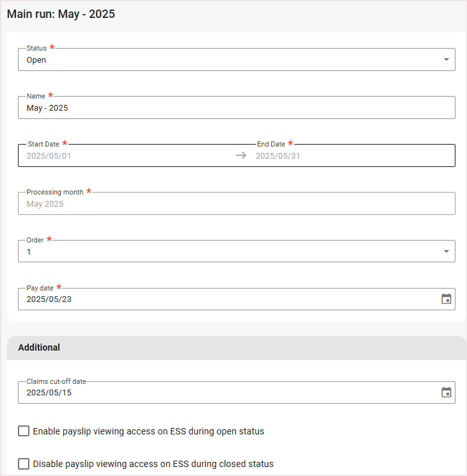Edit the Pay date text value
Viewport: 467px width, 476px height.
49,299
